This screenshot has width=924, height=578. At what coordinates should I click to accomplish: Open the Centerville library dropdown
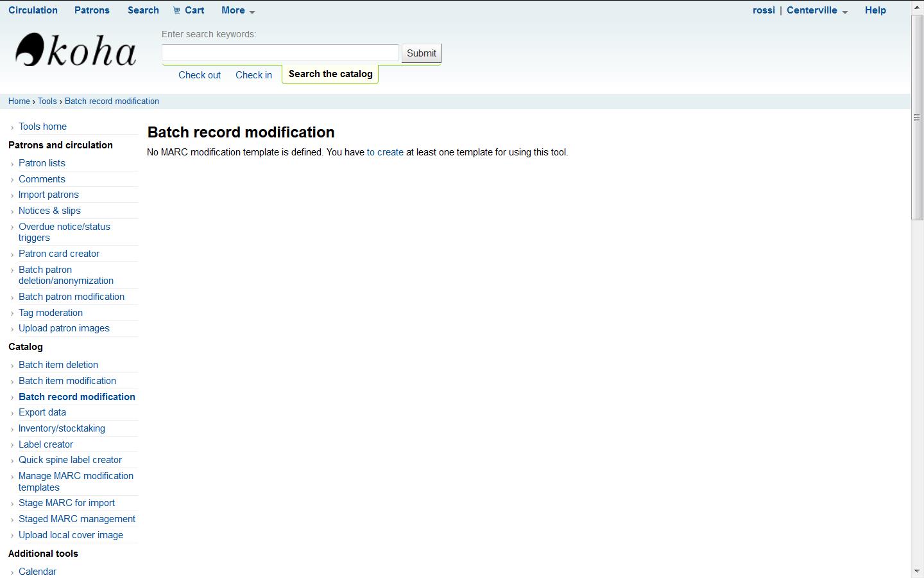pos(817,10)
